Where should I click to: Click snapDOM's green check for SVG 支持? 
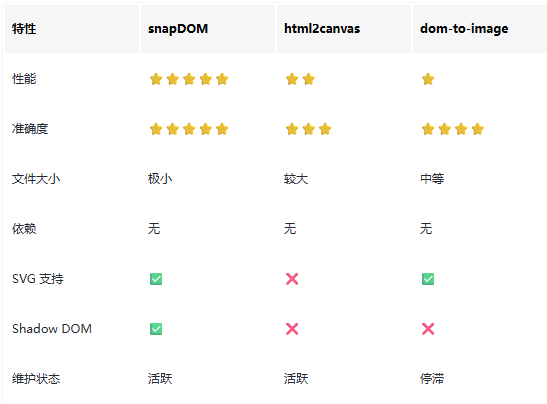click(156, 279)
